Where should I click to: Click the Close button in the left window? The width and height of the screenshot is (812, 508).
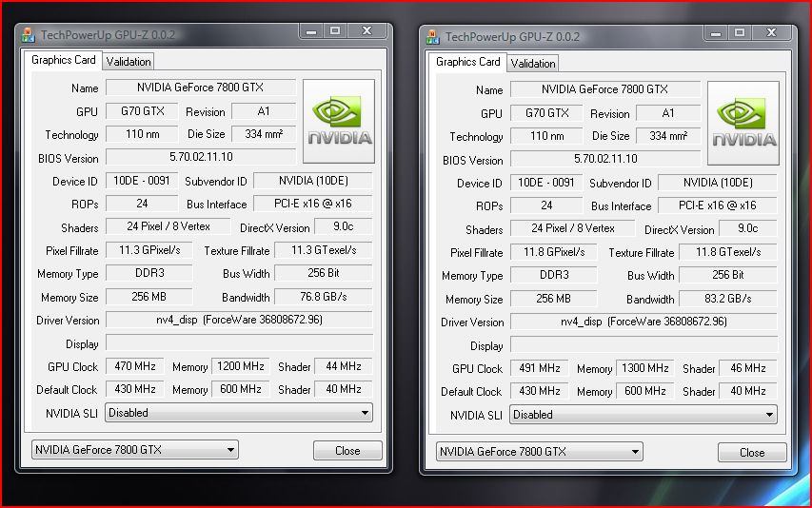pos(347,451)
